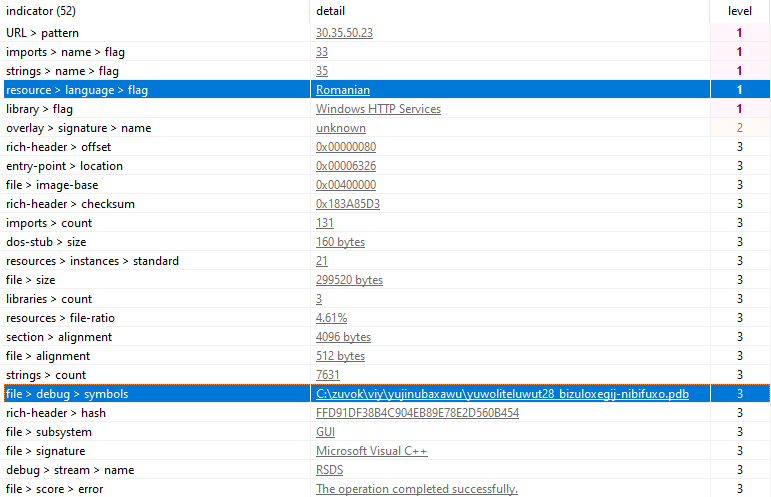This screenshot has height=497, width=771.
Task: Select 'strings > count' indicator
Action: click(46, 375)
